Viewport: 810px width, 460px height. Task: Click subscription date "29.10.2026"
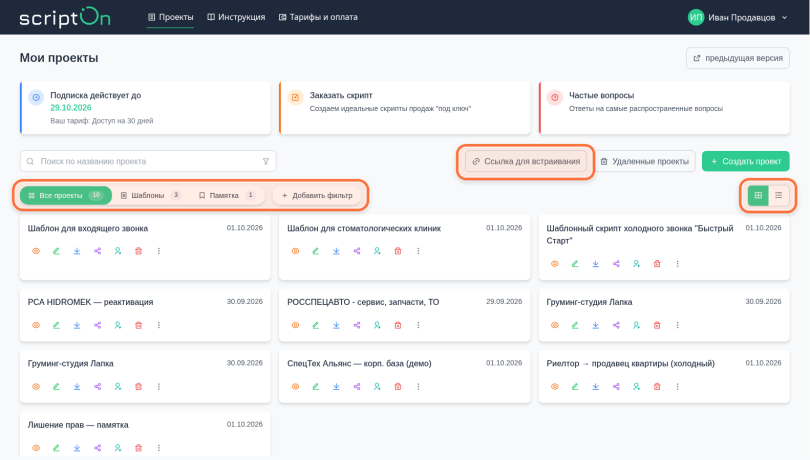coord(71,108)
